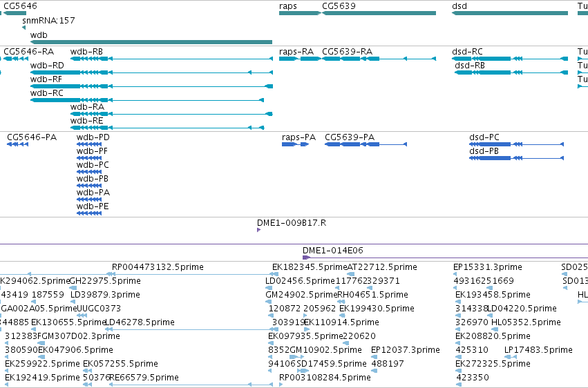Select EST EP12037.3prime
Screen dimensions: 588x388
click(x=406, y=350)
